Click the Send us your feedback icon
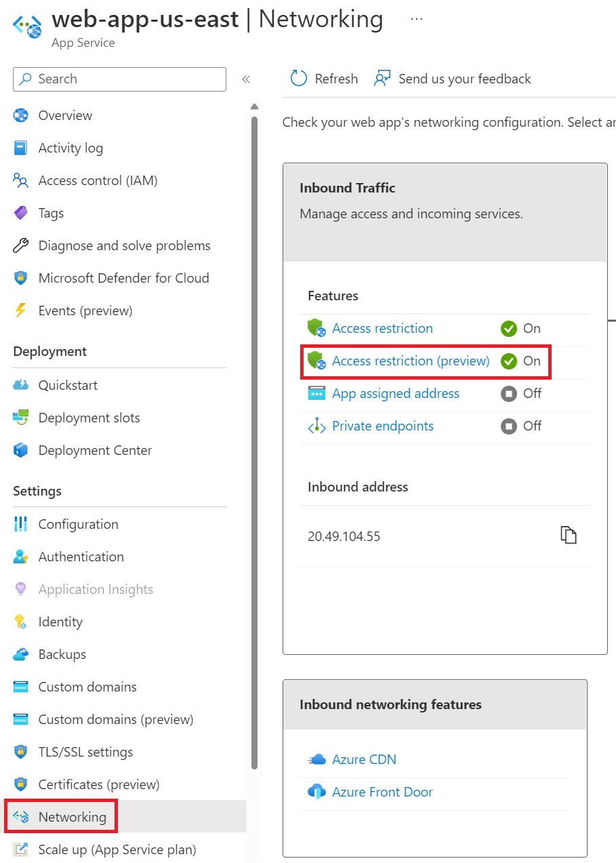Viewport: 616px width, 863px height. point(383,78)
